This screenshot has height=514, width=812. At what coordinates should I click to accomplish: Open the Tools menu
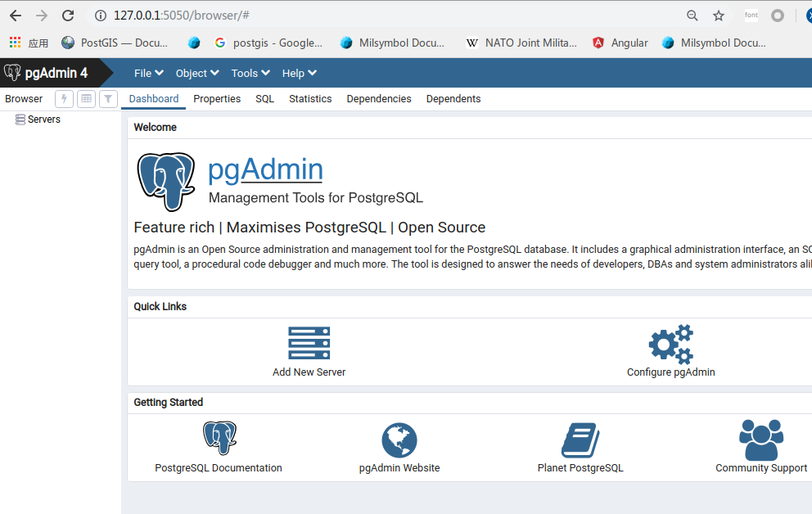tap(250, 73)
